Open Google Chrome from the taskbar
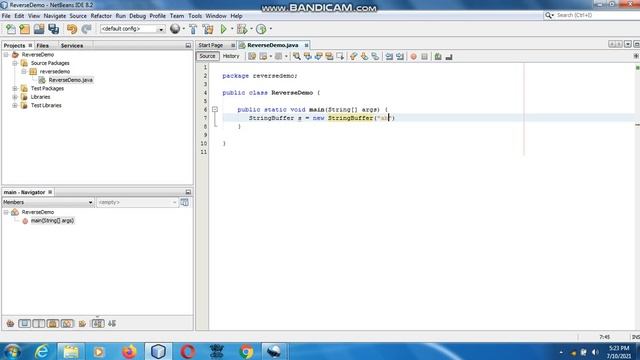Screen dimensions: 640x360 tap(246, 351)
